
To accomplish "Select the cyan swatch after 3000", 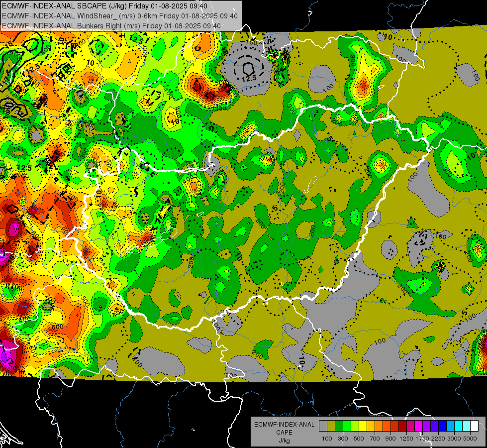I will tap(459, 426).
